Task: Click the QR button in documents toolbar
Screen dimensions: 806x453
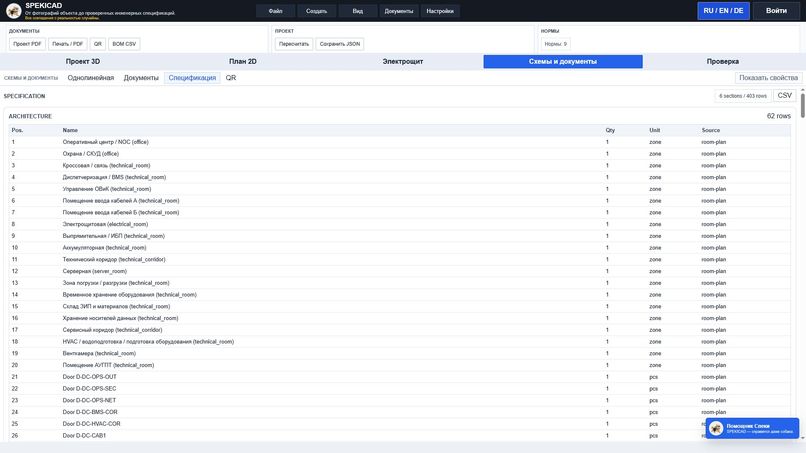Action: 98,44
